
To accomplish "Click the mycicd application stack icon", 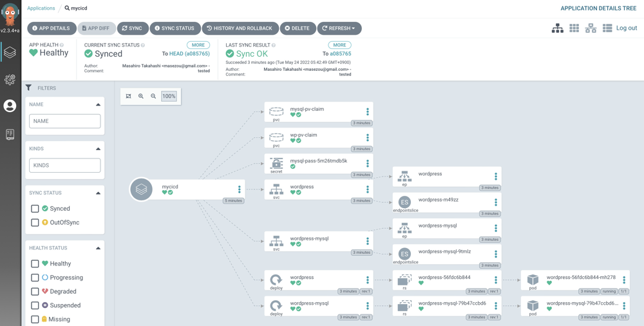I will pyautogui.click(x=141, y=189).
